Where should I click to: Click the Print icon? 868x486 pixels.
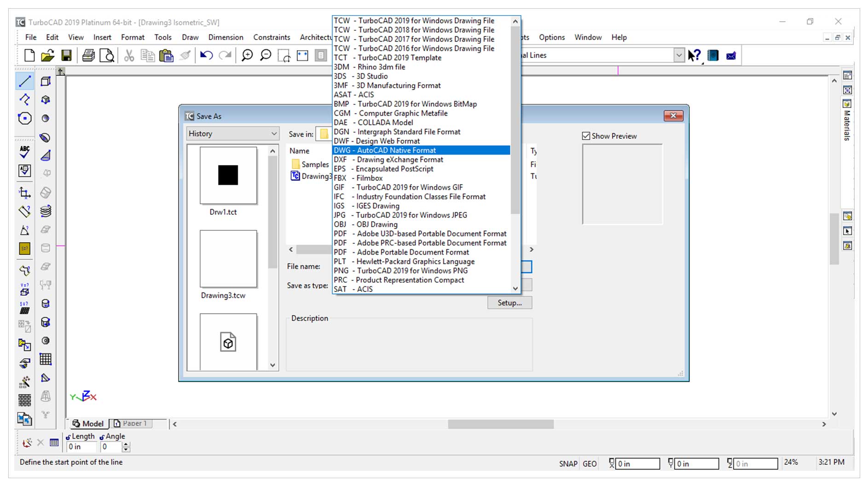[87, 55]
